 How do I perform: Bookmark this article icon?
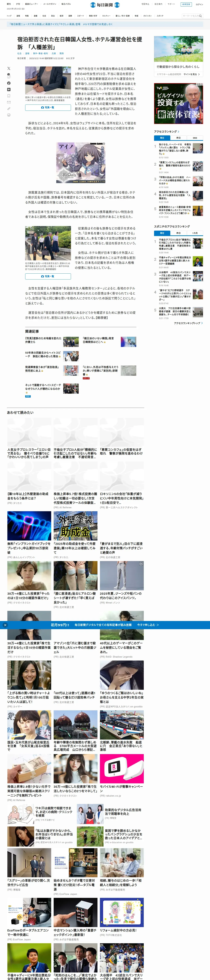pyautogui.click(x=9, y=96)
